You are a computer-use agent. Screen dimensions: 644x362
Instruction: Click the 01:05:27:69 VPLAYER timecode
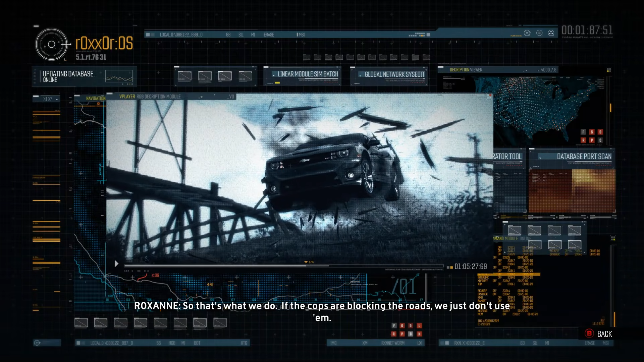click(x=471, y=266)
